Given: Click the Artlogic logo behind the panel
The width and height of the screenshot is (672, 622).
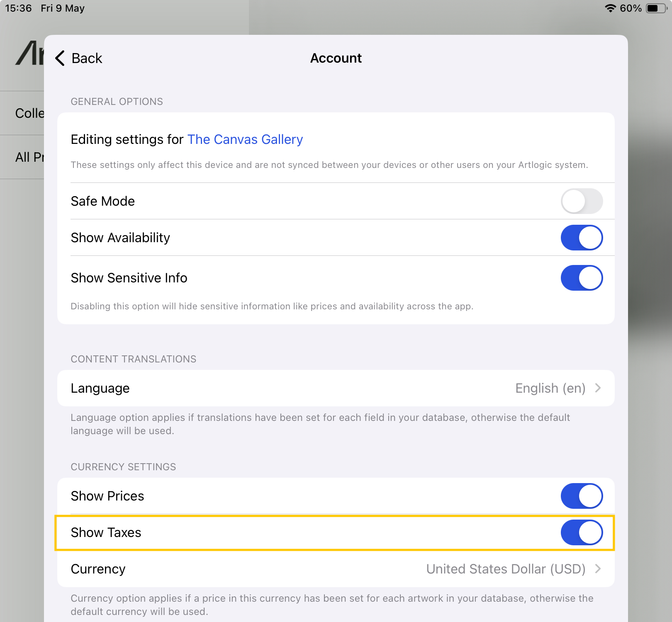Looking at the screenshot, I should coord(30,53).
